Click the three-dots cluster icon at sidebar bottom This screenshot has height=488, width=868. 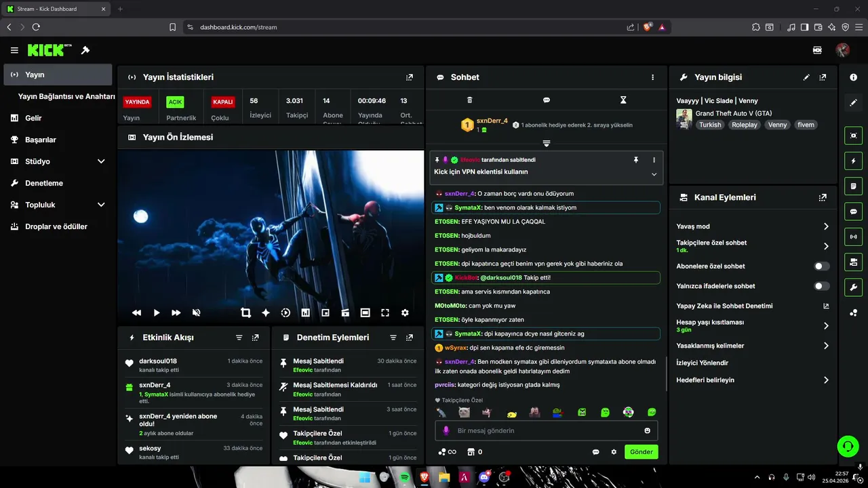(x=854, y=312)
